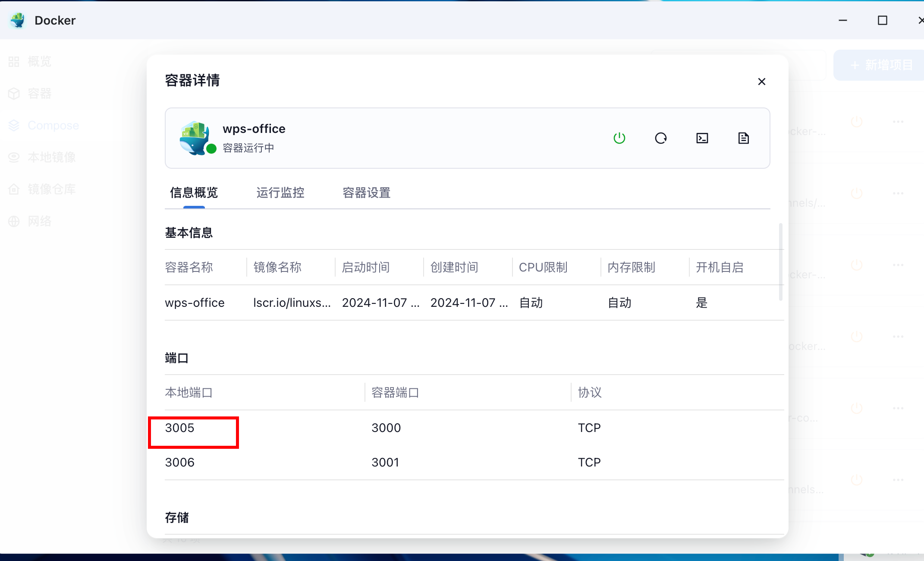Select local port 3006 cell
The width and height of the screenshot is (924, 561).
[x=179, y=462]
